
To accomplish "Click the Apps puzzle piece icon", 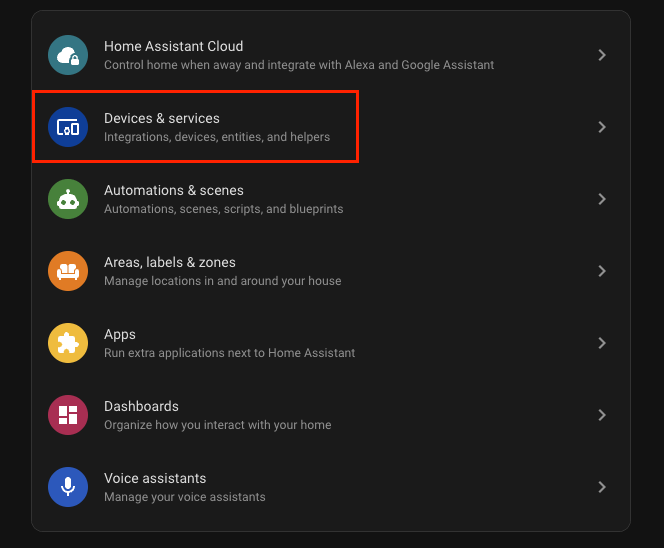I will [x=68, y=343].
